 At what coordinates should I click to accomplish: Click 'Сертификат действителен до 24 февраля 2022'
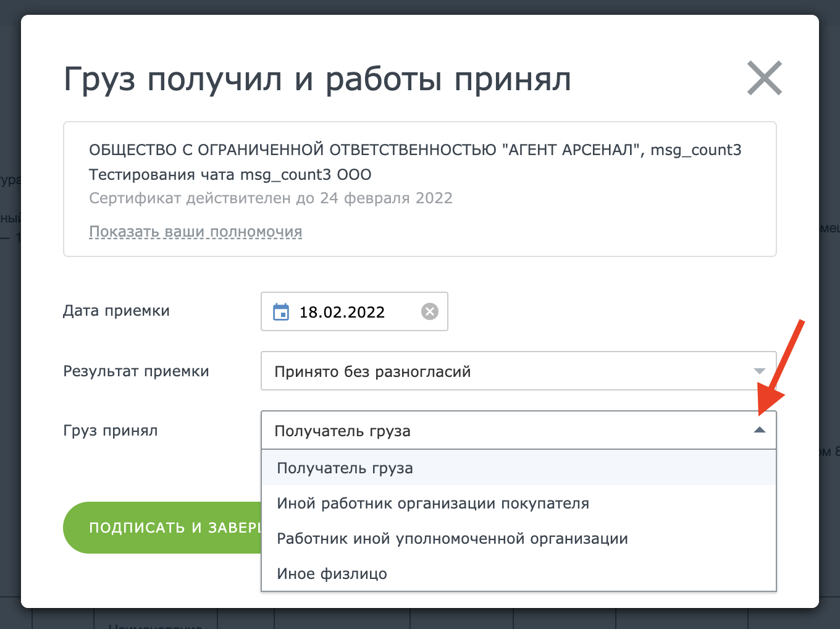point(271,198)
